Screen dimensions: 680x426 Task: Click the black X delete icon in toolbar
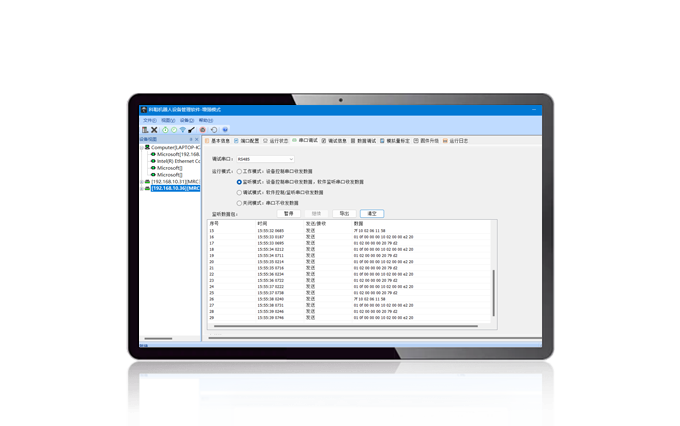154,130
